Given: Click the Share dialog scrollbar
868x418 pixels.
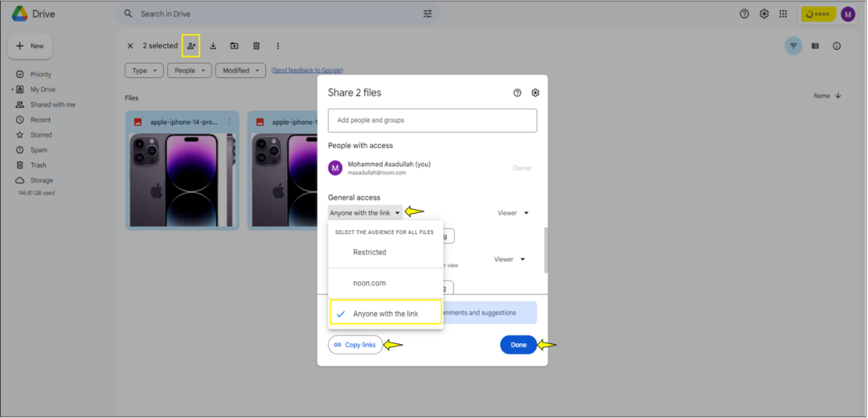Looking at the screenshot, I should (545, 250).
